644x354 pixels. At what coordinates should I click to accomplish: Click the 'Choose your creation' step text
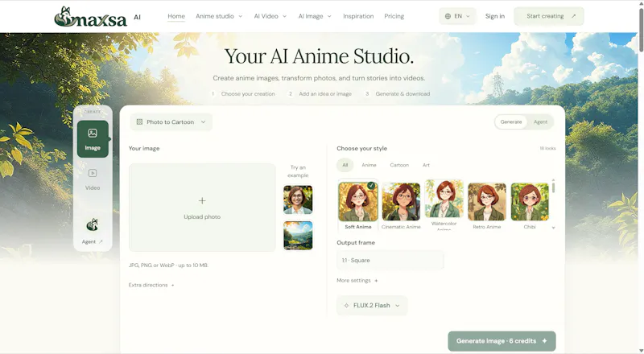[248, 94]
